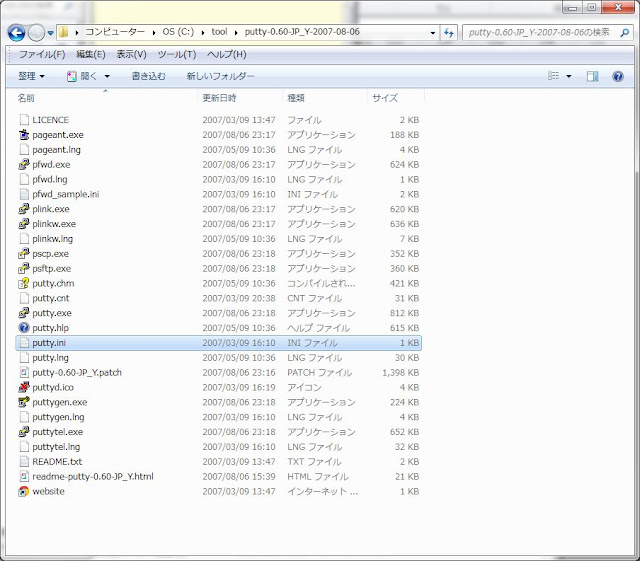
Task: Expand the arrow after OS (C:) breadcrumb
Action: tap(203, 33)
